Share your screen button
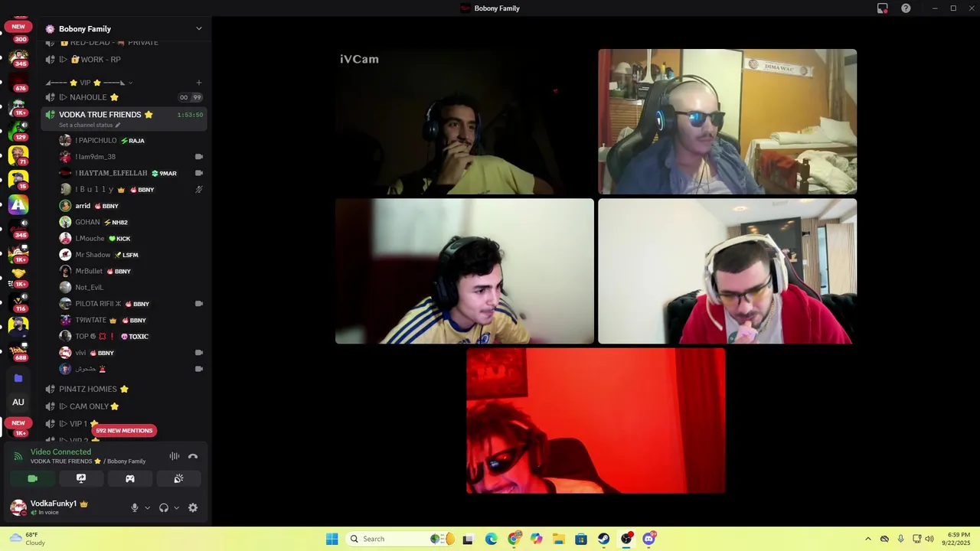Screen dimensions: 980x551 click(81, 478)
